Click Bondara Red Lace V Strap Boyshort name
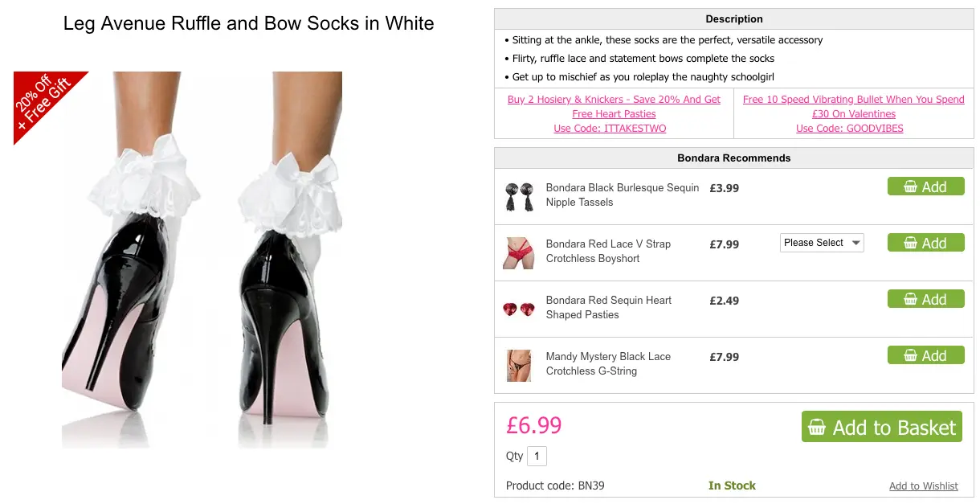This screenshot has height=504, width=980. coord(608,251)
